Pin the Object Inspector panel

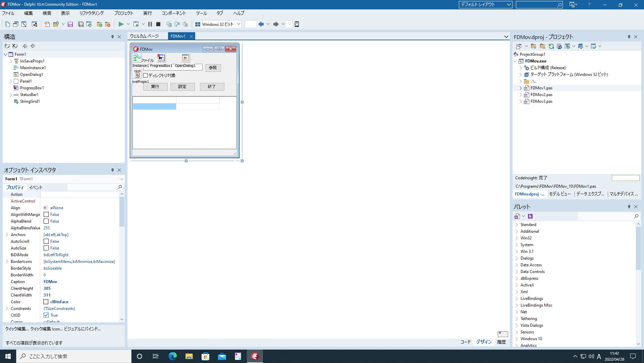(x=112, y=170)
